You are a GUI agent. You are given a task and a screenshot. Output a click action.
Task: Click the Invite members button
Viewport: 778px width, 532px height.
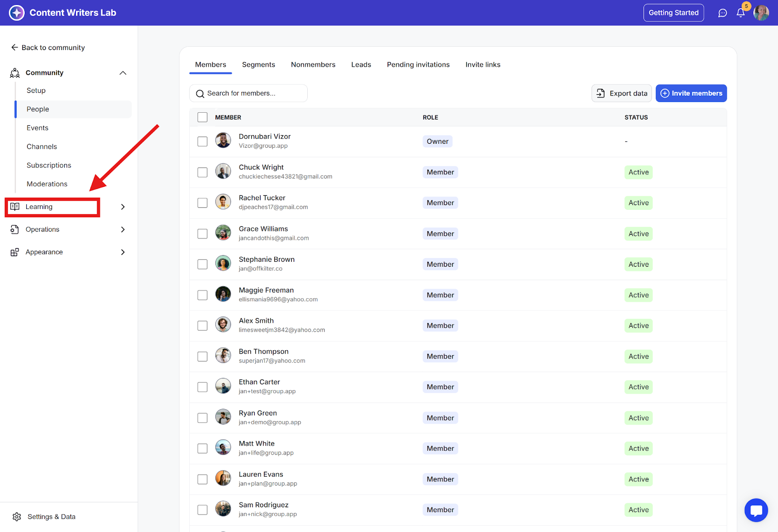point(691,93)
